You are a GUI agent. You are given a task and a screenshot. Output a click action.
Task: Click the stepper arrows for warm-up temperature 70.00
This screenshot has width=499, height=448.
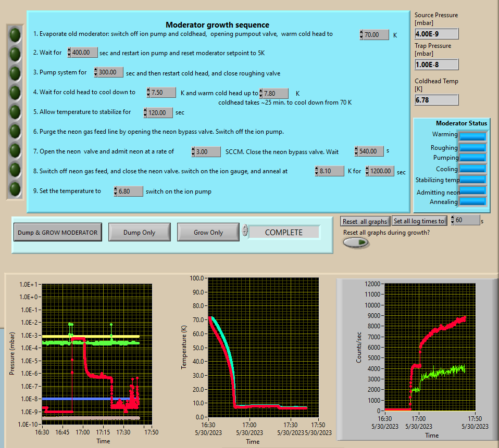(361, 35)
